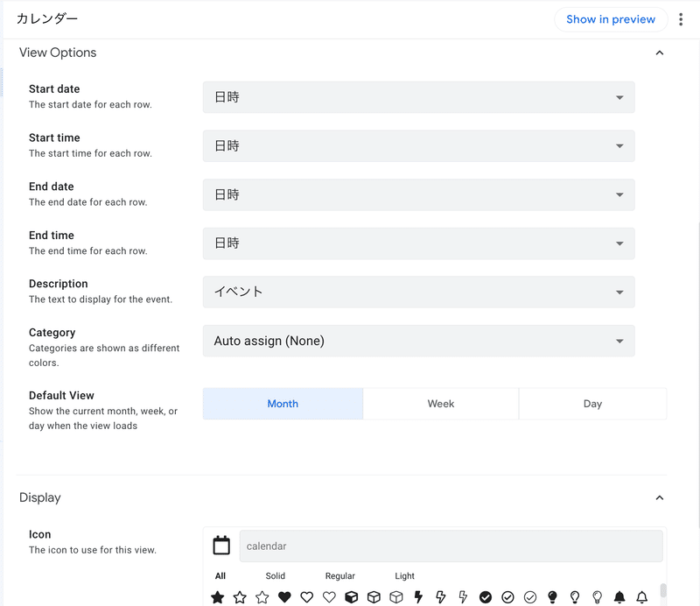Screen dimensions: 700x606
Task: Open the Start date column dropdown
Action: (419, 97)
